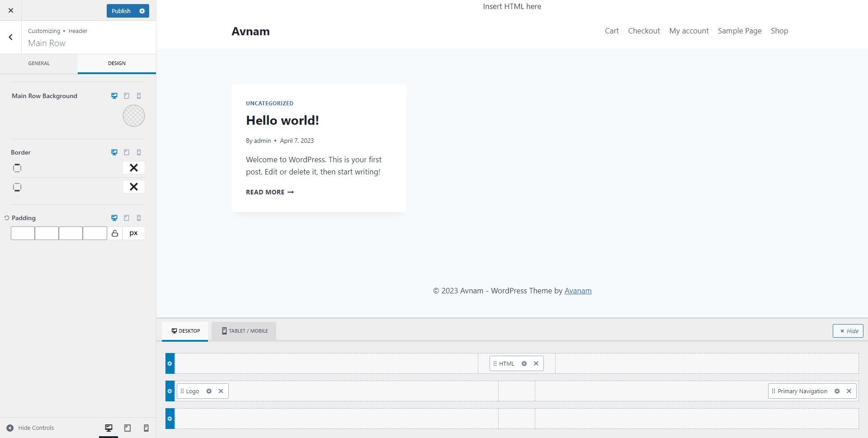The width and height of the screenshot is (868, 438).
Task: Open Avanam theme footer link
Action: coord(578,291)
